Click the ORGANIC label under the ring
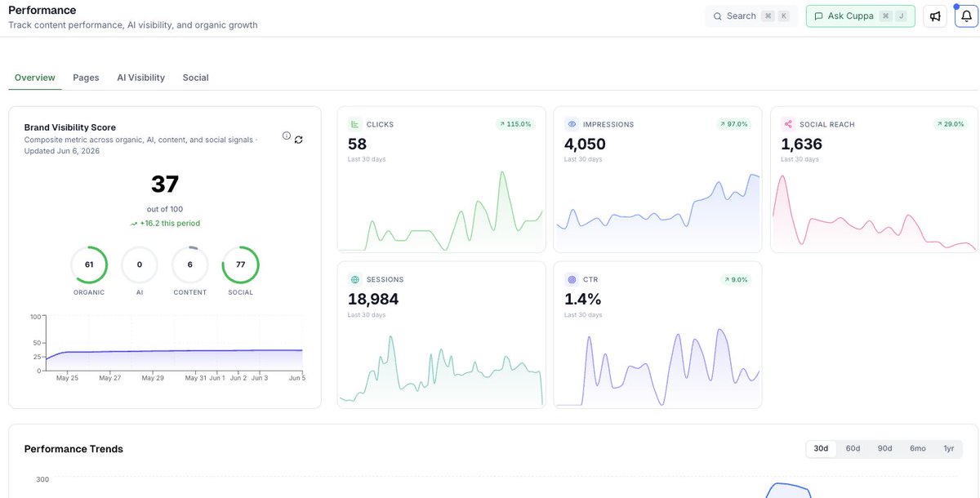 [x=89, y=292]
